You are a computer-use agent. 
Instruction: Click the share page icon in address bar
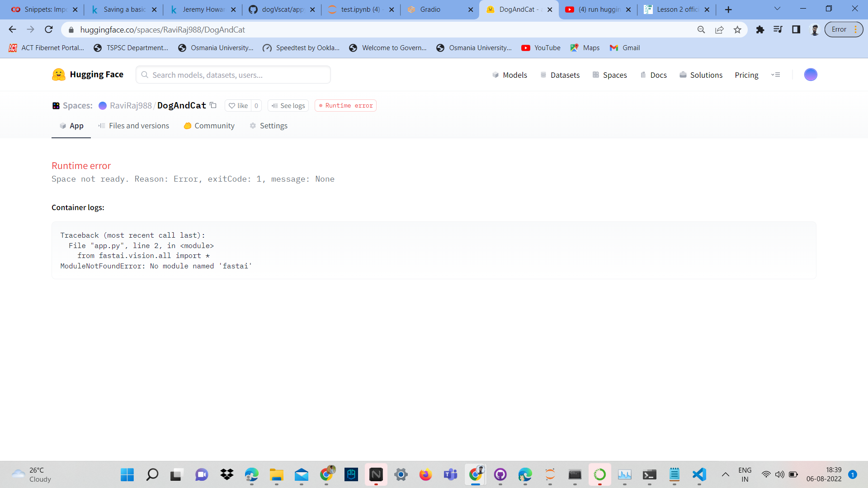719,30
